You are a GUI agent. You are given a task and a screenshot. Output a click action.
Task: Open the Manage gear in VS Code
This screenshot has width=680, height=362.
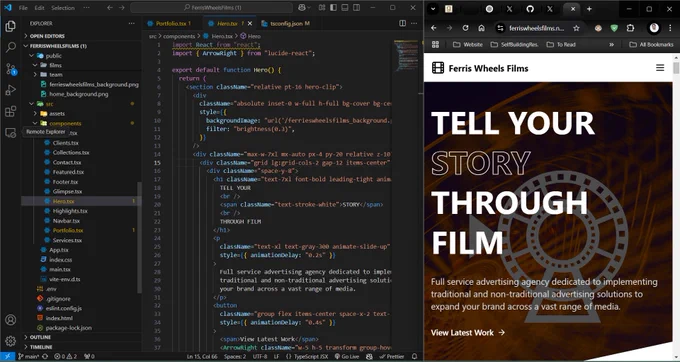point(10,341)
